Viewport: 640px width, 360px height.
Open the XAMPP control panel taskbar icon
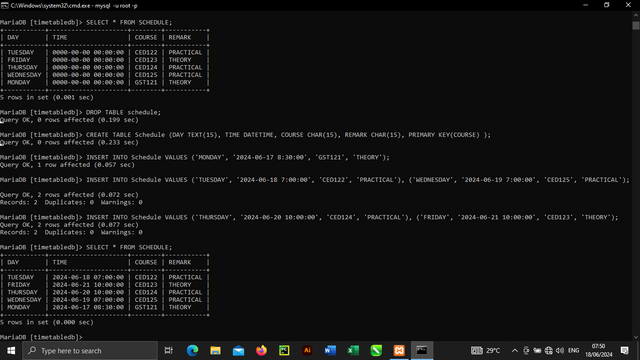pyautogui.click(x=399, y=351)
